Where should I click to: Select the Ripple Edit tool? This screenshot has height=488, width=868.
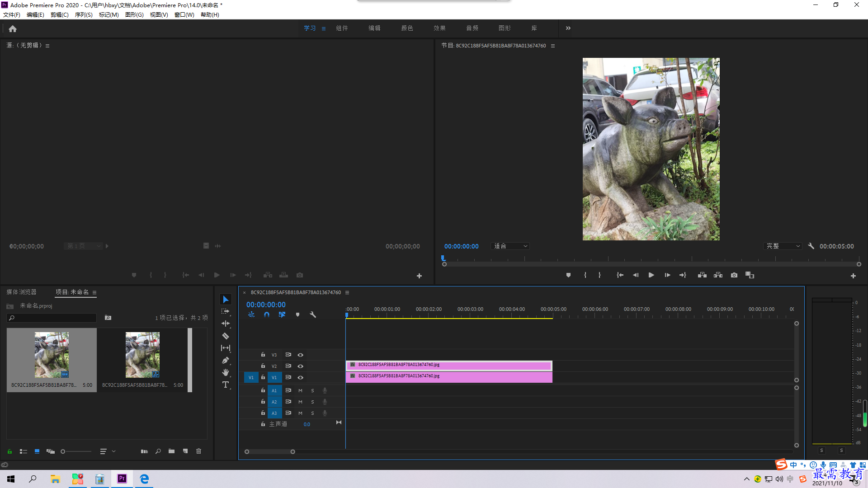click(226, 324)
